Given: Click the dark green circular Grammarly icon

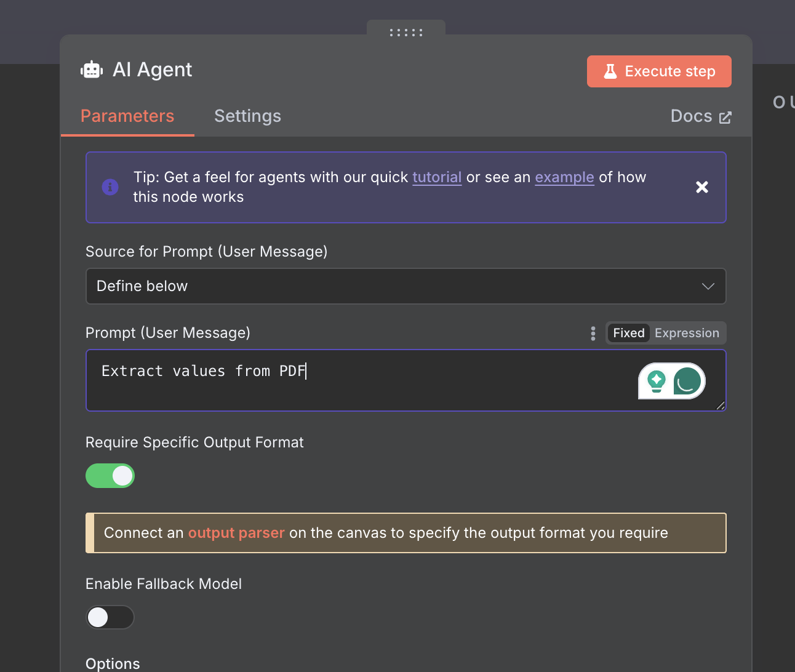Looking at the screenshot, I should (x=687, y=381).
